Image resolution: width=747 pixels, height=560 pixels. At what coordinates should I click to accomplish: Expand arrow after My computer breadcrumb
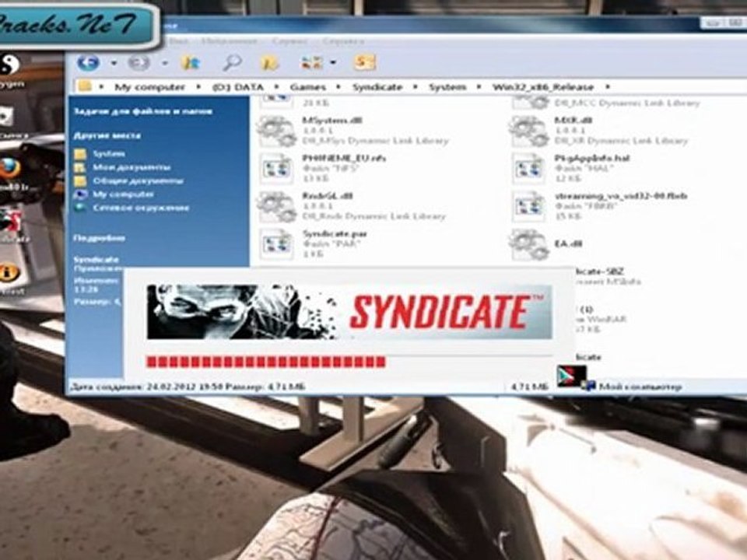tap(198, 87)
